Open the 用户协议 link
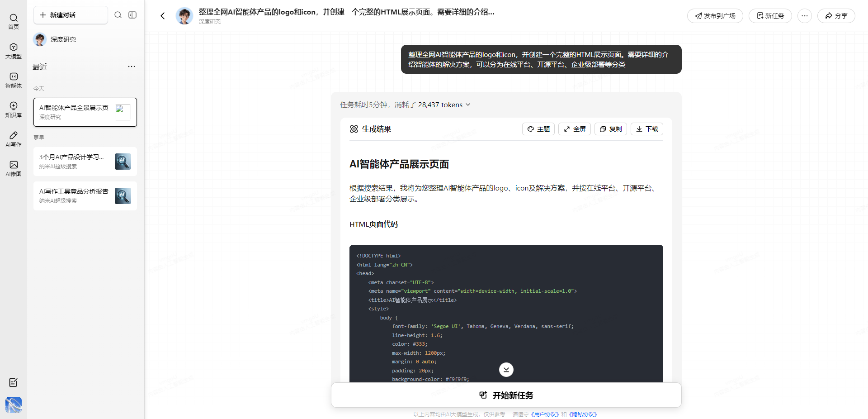Image resolution: width=868 pixels, height=419 pixels. [545, 414]
